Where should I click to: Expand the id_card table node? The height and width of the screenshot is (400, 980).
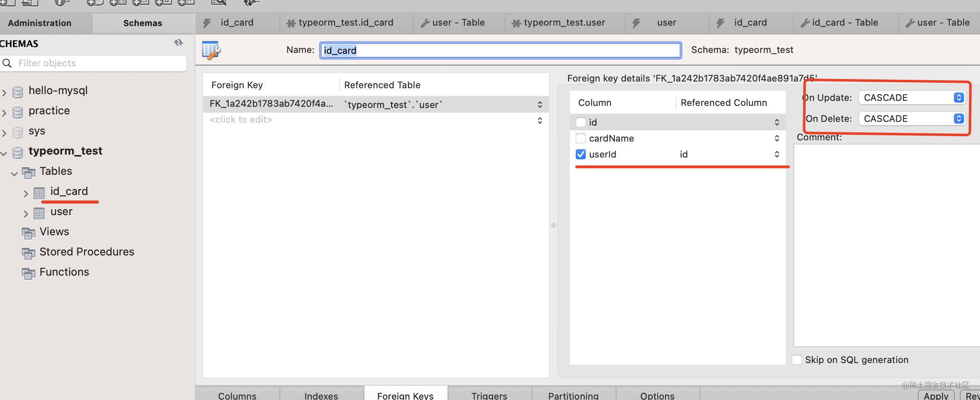(26, 193)
